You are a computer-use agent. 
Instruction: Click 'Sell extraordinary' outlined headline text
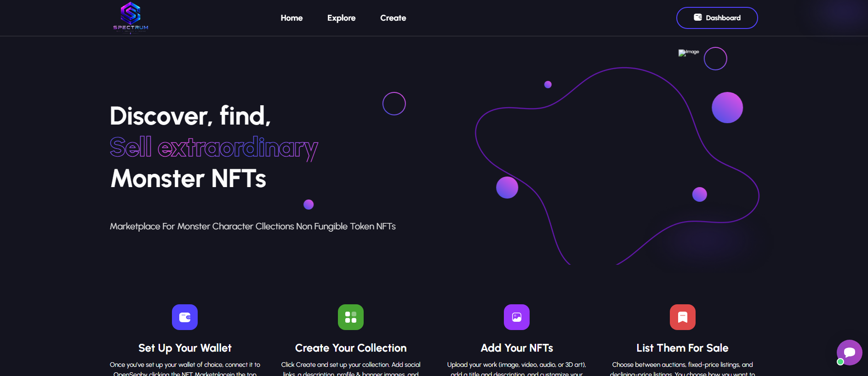pyautogui.click(x=214, y=148)
